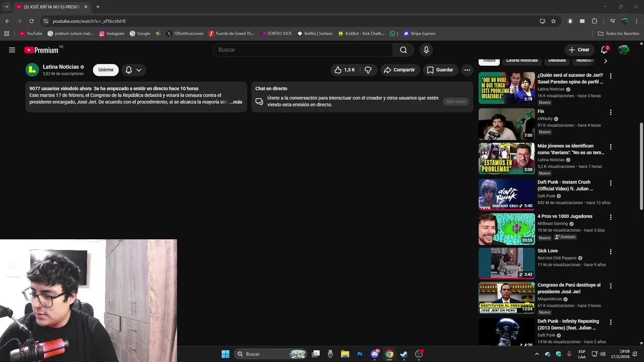Open the Stripe Express bookmark
Screen dimensions: 644x362
point(420,34)
